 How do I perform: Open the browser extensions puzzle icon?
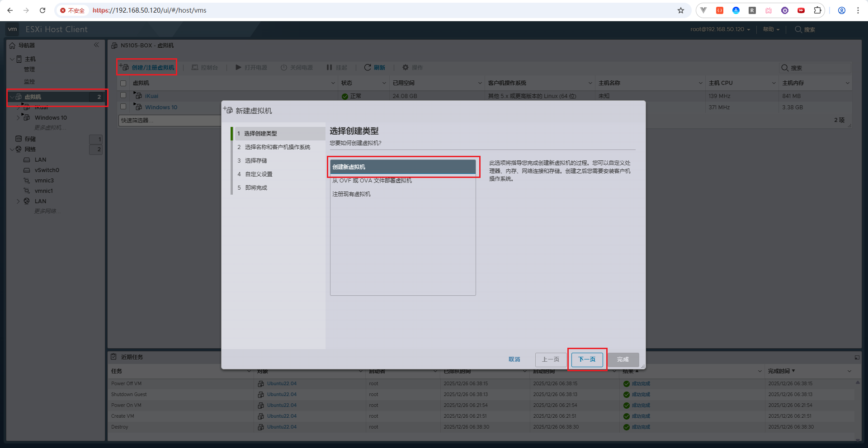(x=817, y=10)
